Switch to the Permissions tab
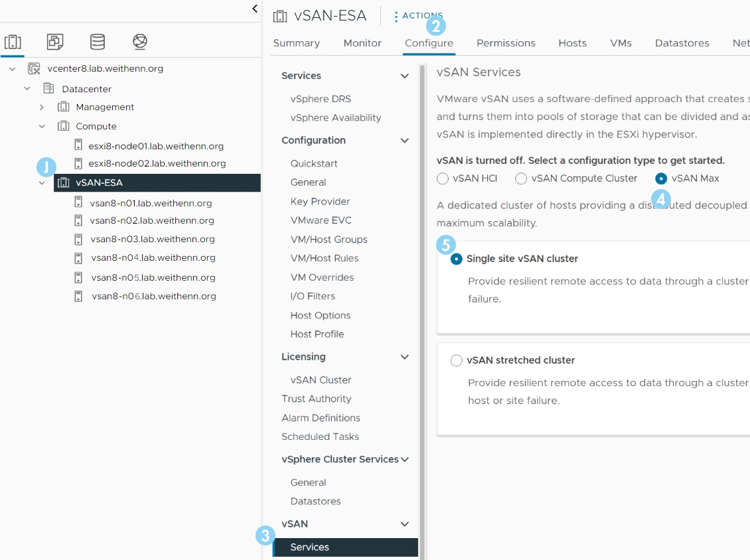The image size is (750, 560). pos(506,43)
